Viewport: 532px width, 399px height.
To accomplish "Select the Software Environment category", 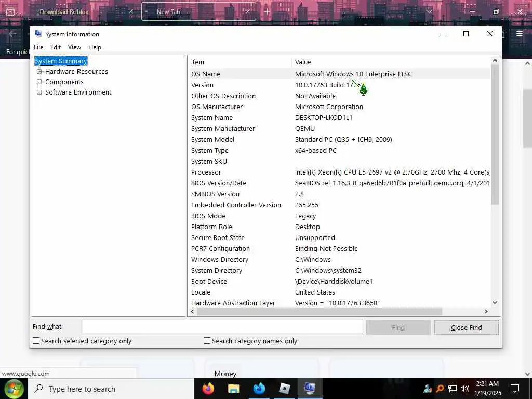I will 78,92.
